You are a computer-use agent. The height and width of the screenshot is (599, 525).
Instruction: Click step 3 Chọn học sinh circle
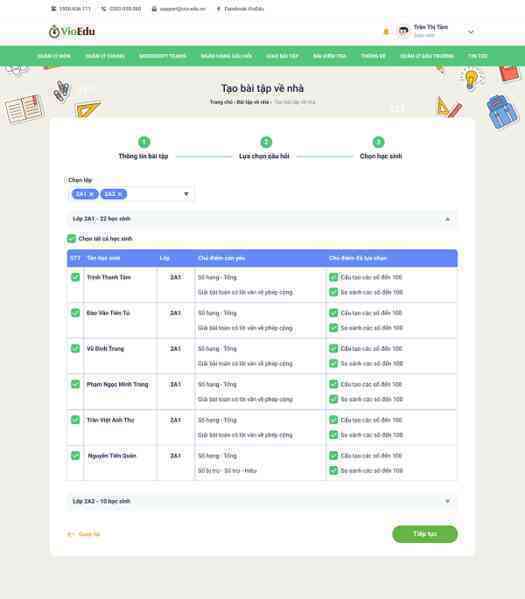click(378, 142)
